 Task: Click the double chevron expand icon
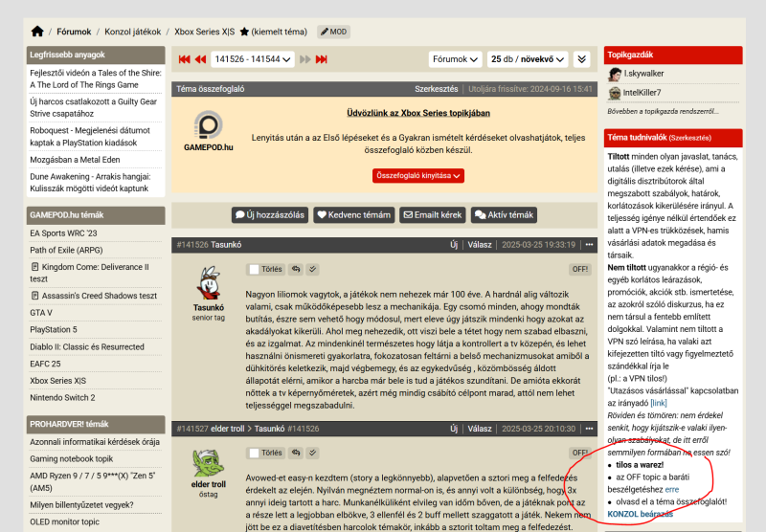pyautogui.click(x=581, y=59)
